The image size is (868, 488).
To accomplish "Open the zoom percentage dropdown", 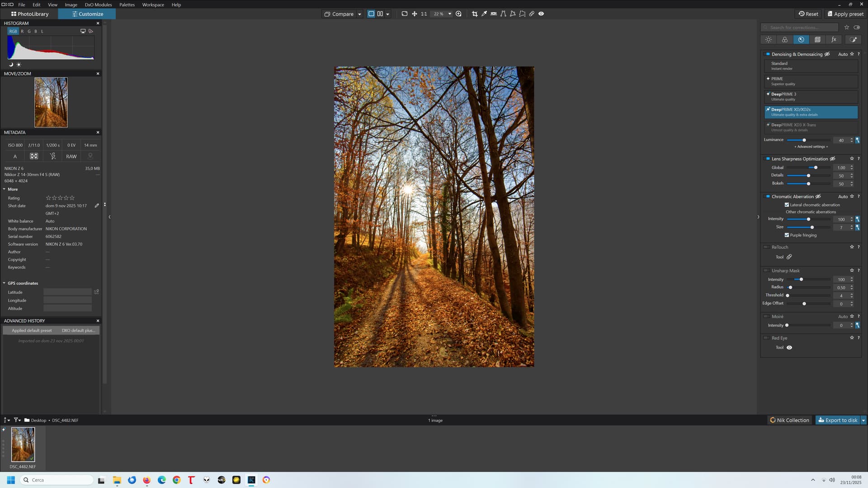I will [449, 14].
